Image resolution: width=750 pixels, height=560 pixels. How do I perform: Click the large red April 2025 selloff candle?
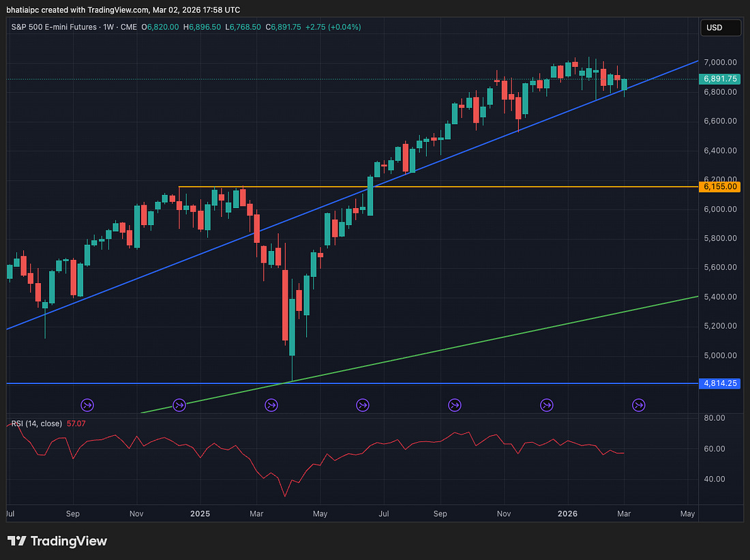click(285, 306)
